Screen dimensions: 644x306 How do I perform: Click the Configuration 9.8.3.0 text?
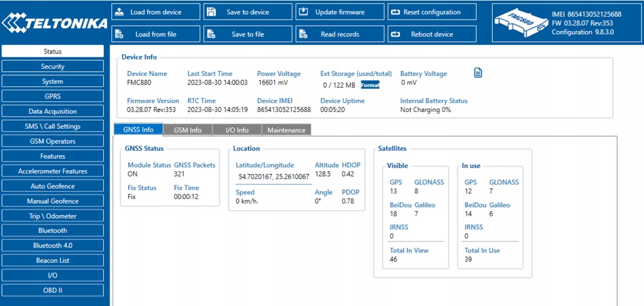(583, 32)
